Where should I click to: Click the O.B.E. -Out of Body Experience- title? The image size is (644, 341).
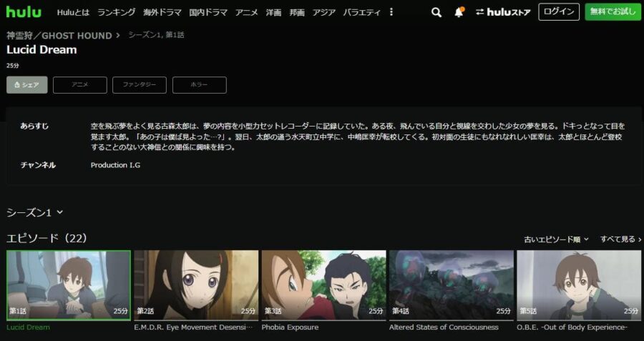click(x=572, y=327)
